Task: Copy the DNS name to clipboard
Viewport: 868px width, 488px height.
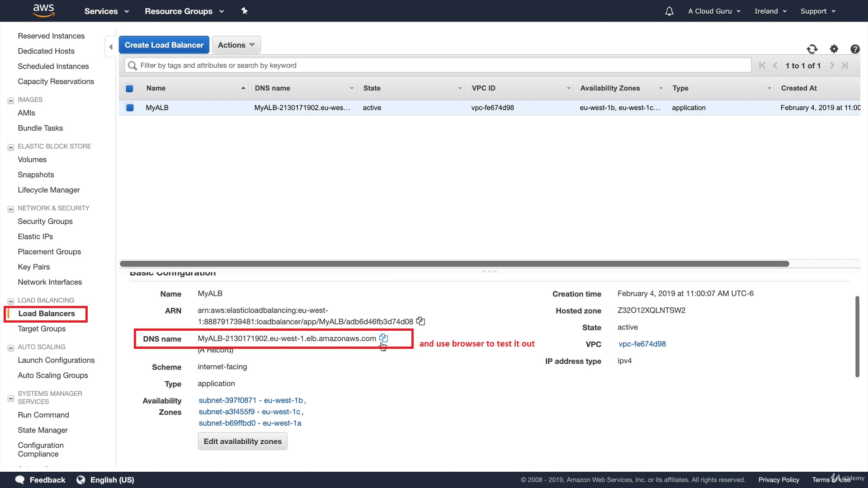Action: [383, 338]
